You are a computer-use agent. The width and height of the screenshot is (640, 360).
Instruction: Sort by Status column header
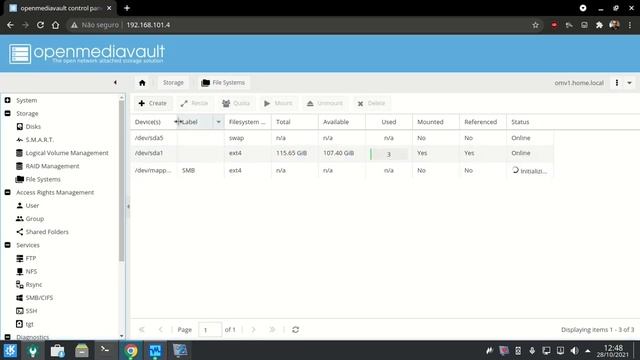coord(530,122)
